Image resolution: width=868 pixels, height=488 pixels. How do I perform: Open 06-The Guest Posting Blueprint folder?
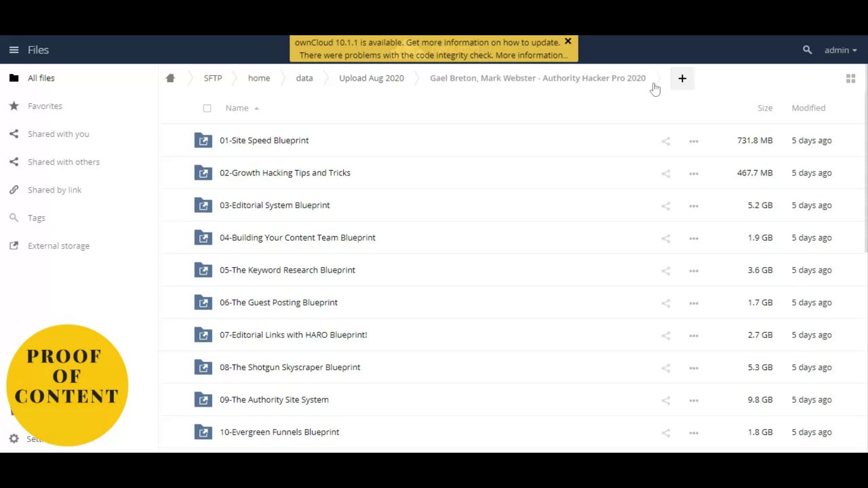coord(279,302)
